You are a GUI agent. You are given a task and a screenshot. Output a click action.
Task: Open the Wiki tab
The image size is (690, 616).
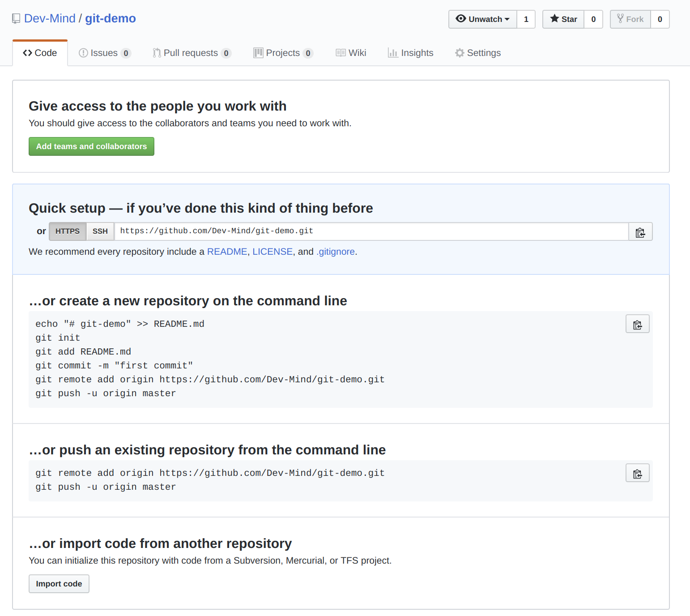(351, 53)
